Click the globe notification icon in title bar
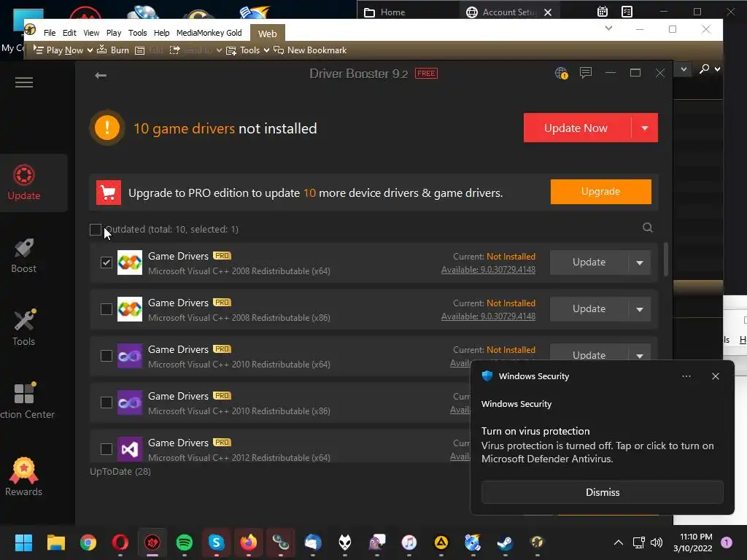 [x=561, y=73]
